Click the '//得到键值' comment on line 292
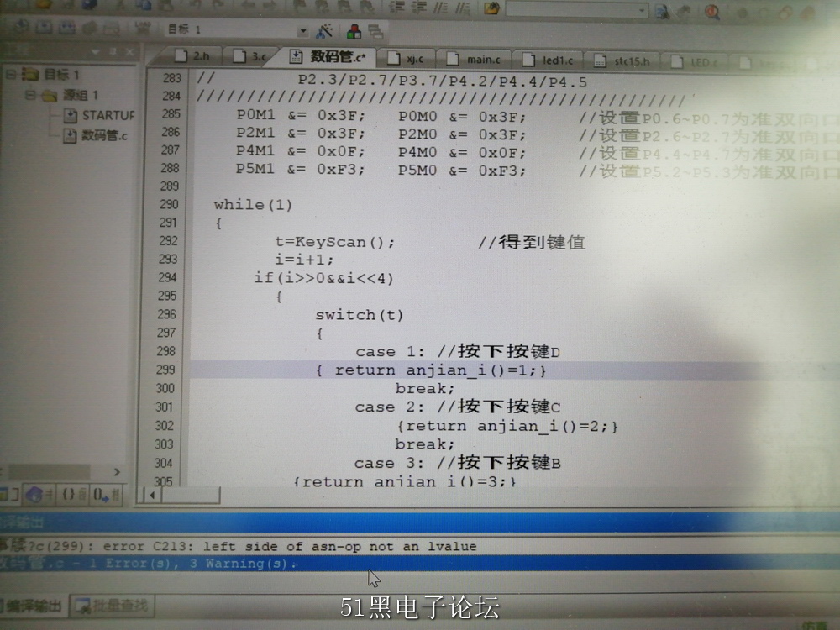Viewport: 840px width, 630px height. (532, 243)
